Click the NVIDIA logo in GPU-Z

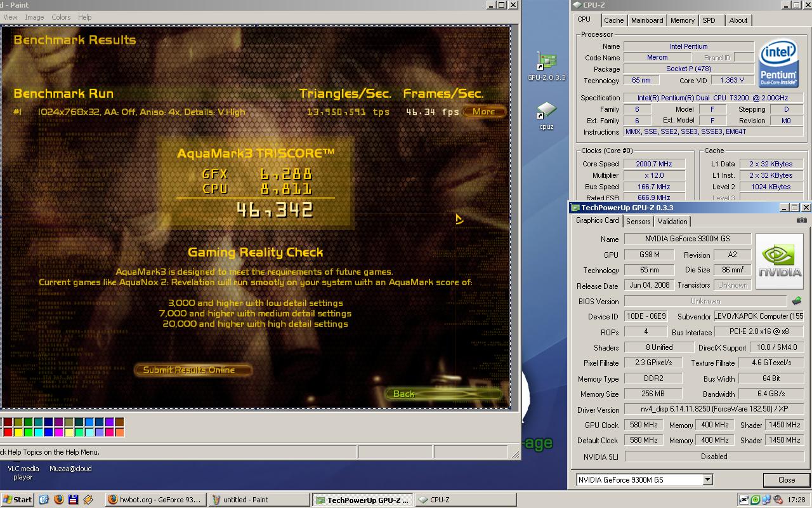click(x=780, y=262)
